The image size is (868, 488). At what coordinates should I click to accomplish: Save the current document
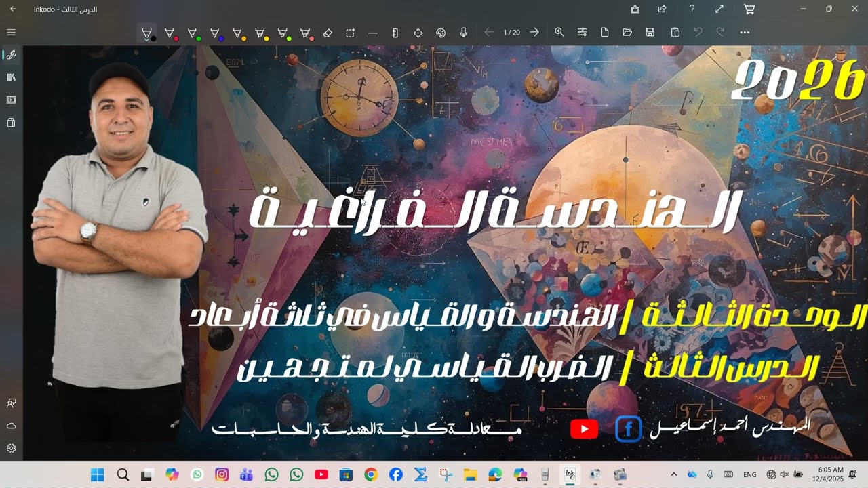coord(650,32)
